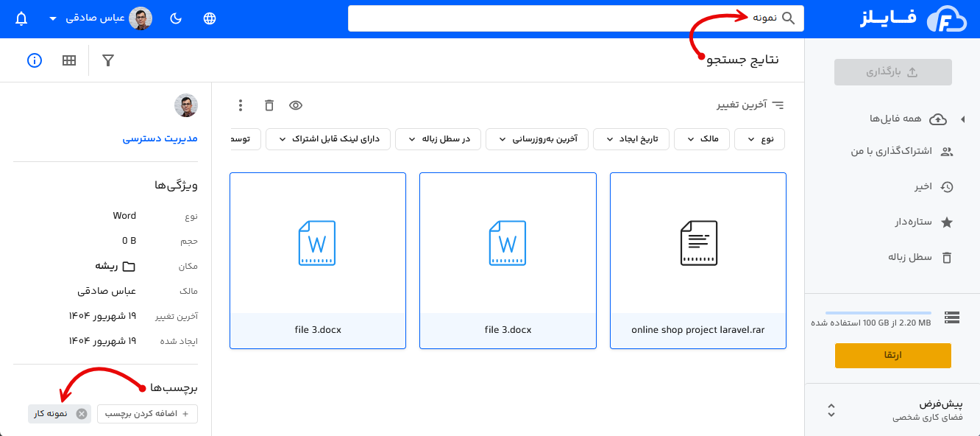The image size is (980, 436).
Task: Expand the پیش‌فرض workspace chevron
Action: (x=831, y=410)
